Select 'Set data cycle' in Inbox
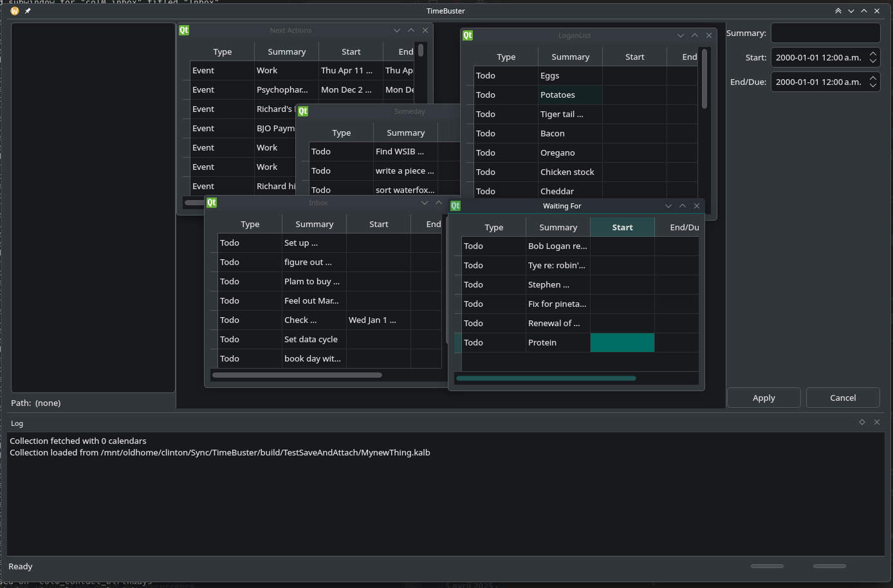The height and width of the screenshot is (588, 893). pos(314,339)
